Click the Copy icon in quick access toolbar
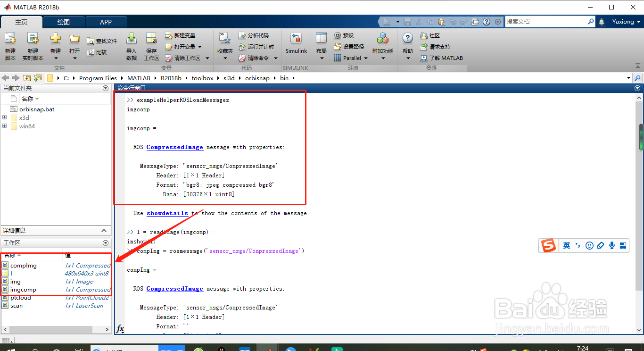Screen dimensions: 644x351 click(x=430, y=22)
